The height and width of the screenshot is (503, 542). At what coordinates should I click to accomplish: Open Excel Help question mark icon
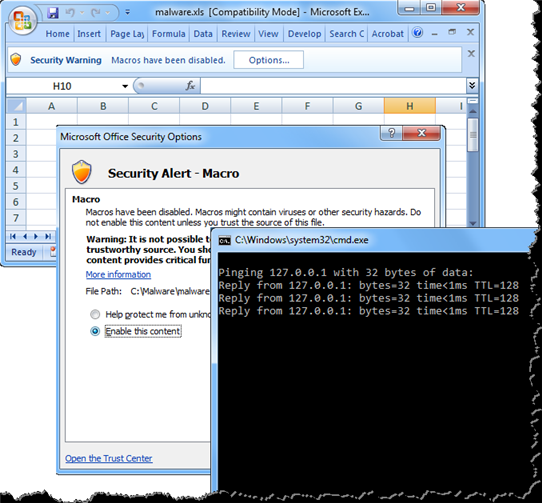pyautogui.click(x=418, y=32)
